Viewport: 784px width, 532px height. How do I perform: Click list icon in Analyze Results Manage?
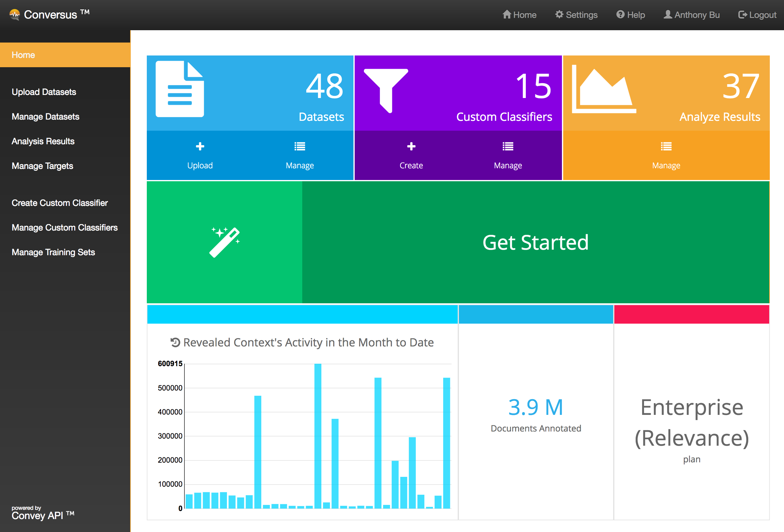coord(666,146)
